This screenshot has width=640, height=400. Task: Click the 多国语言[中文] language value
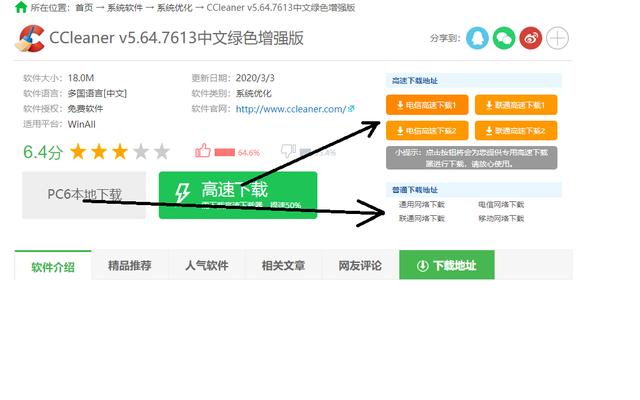coord(97,93)
